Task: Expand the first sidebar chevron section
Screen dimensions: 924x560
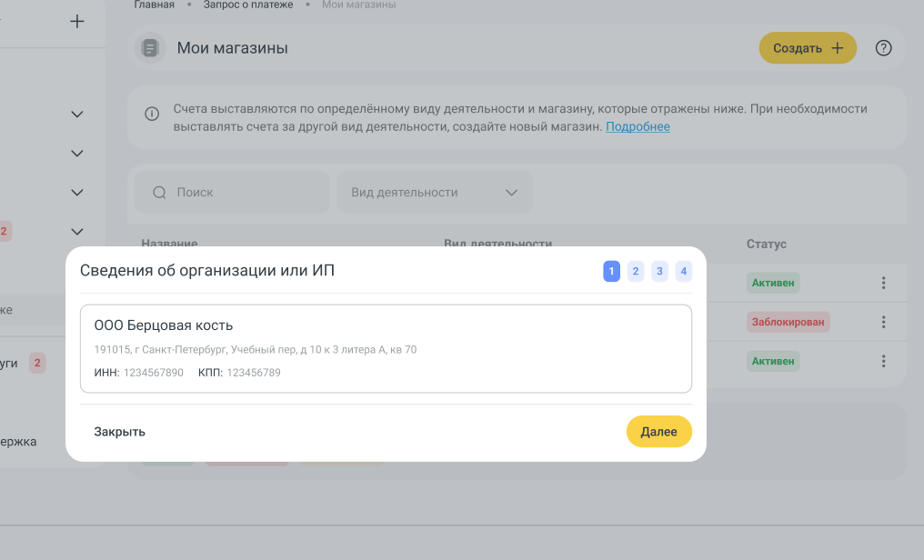Action: click(x=77, y=115)
